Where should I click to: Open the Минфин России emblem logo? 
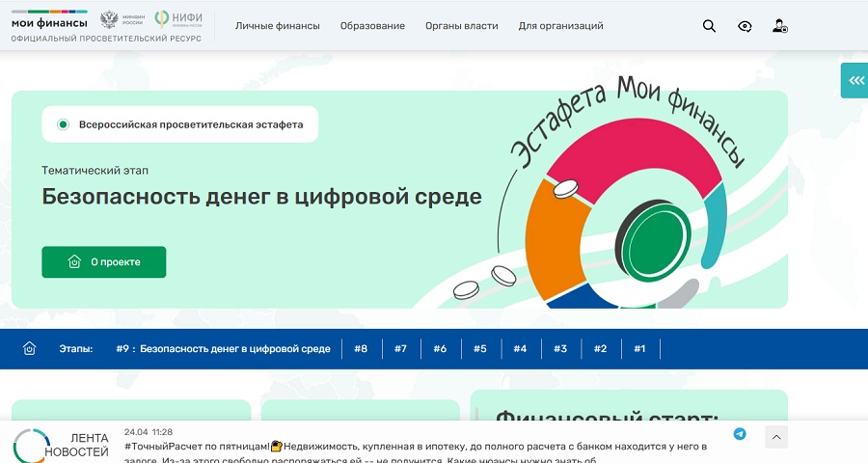[122, 19]
